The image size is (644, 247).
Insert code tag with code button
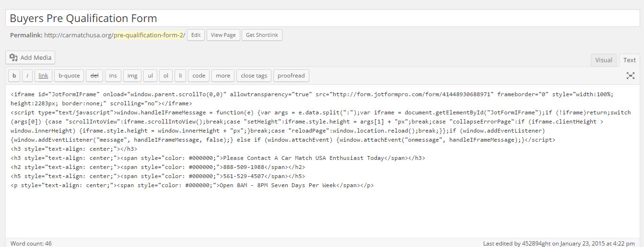pos(199,76)
